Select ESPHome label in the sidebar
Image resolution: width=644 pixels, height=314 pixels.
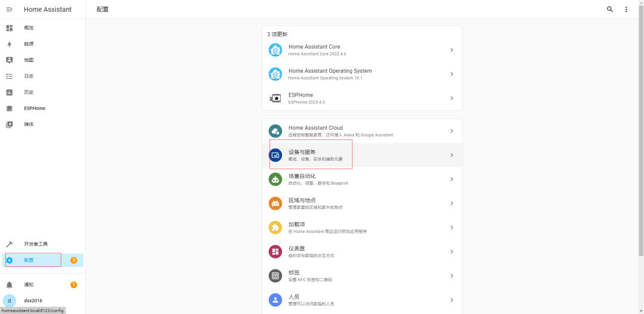pyautogui.click(x=35, y=108)
